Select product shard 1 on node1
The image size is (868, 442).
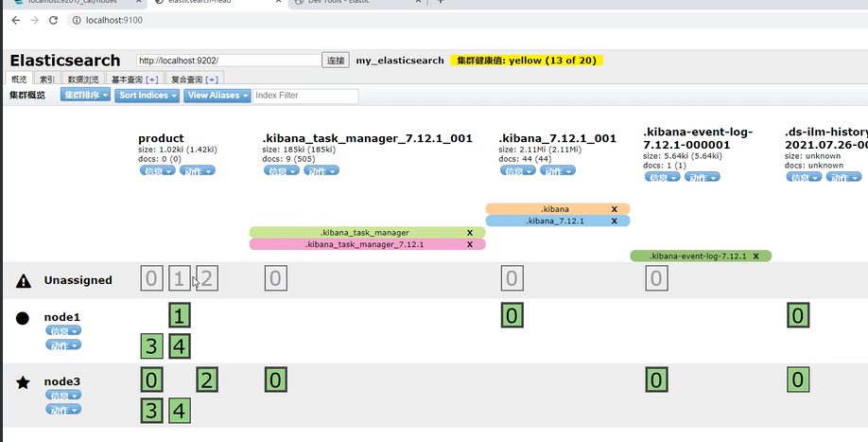[180, 315]
